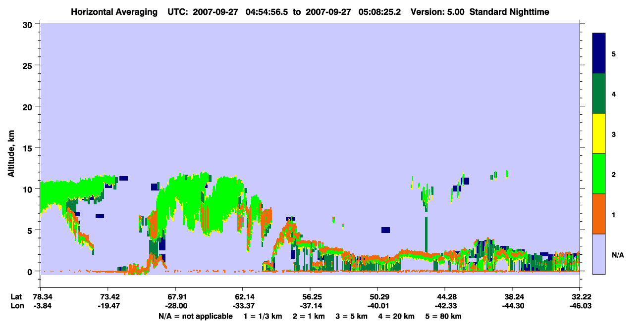Click the lavender N/A legend swatch

(599, 254)
